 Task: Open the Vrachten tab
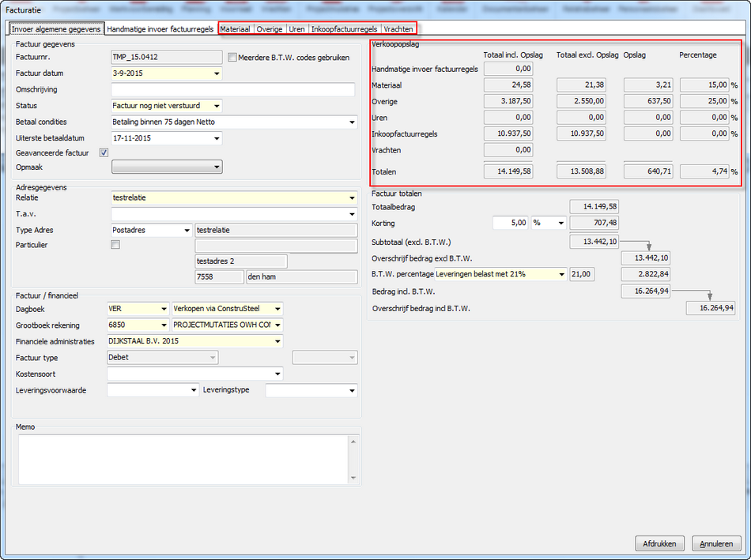(x=398, y=29)
